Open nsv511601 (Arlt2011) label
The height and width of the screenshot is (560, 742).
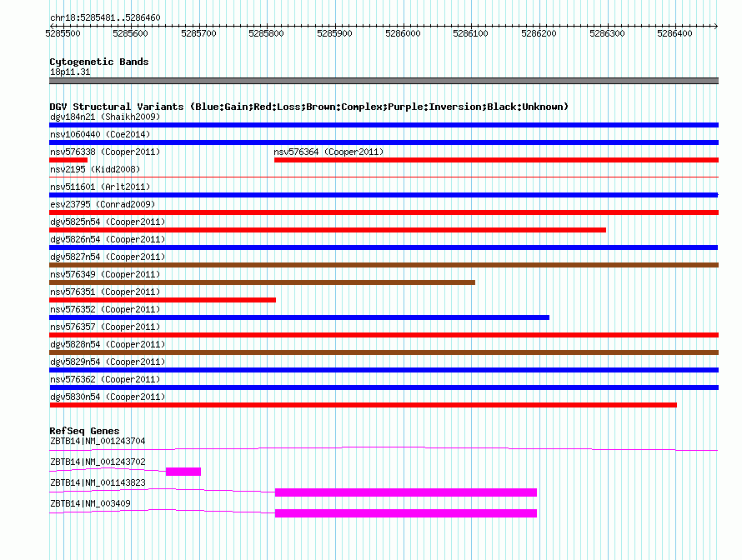(x=100, y=187)
